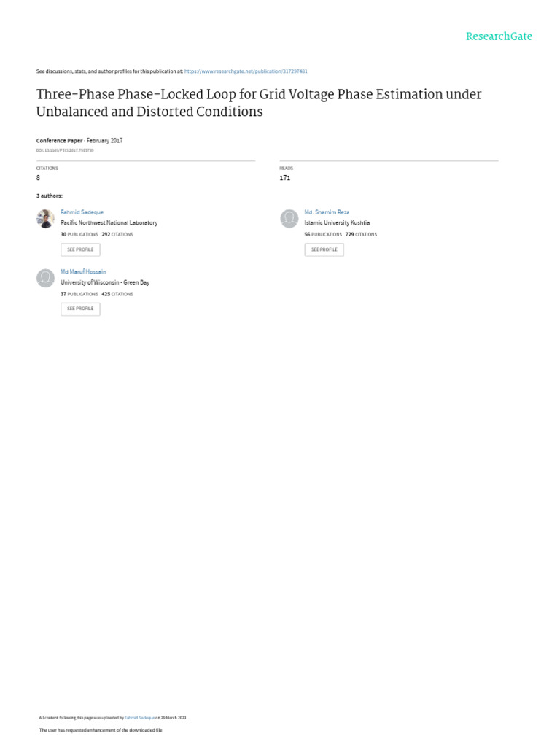Screen dimensions: 560x747
Task: Click the 56 Publications stat for Shamim Reza
Action: point(323,235)
